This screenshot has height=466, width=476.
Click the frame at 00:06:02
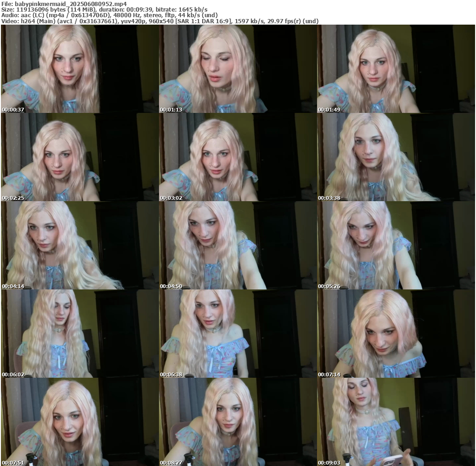point(80,334)
